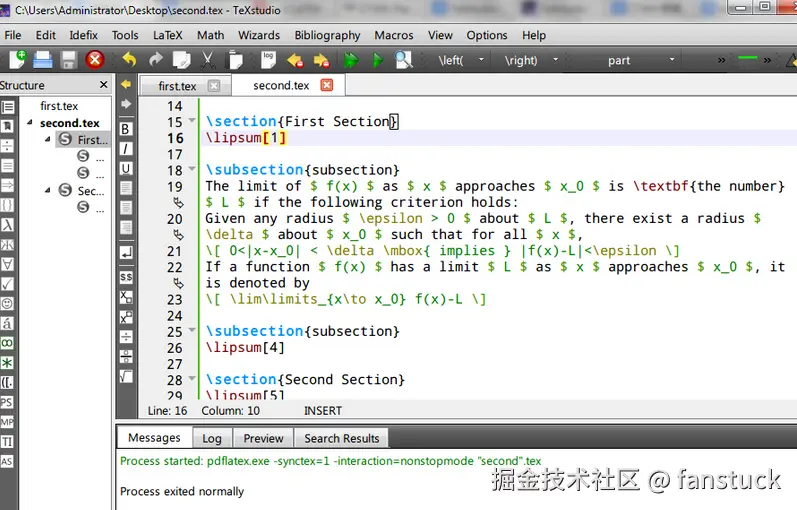Open the Bibliography menu
This screenshot has height=510, width=797.
point(327,35)
